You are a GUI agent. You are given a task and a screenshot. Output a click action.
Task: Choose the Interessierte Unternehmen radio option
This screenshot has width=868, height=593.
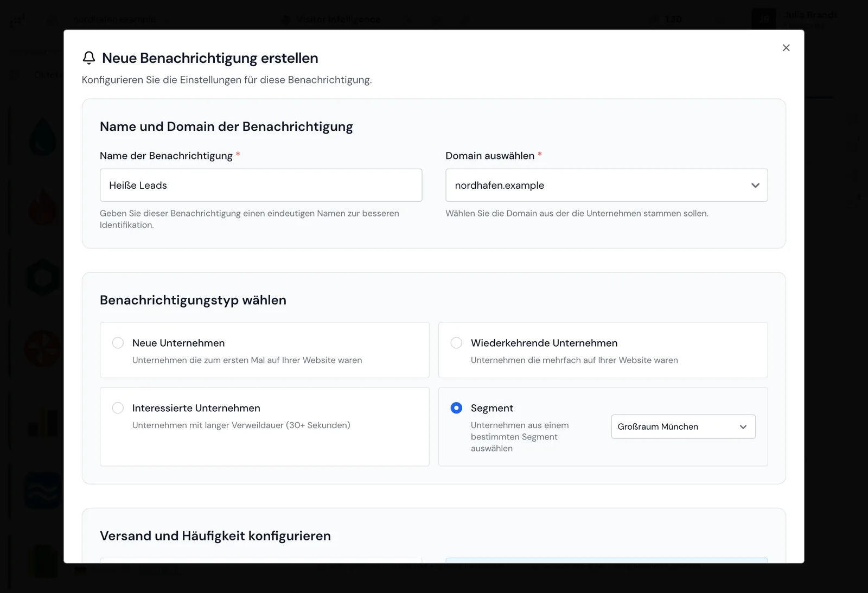pos(118,408)
